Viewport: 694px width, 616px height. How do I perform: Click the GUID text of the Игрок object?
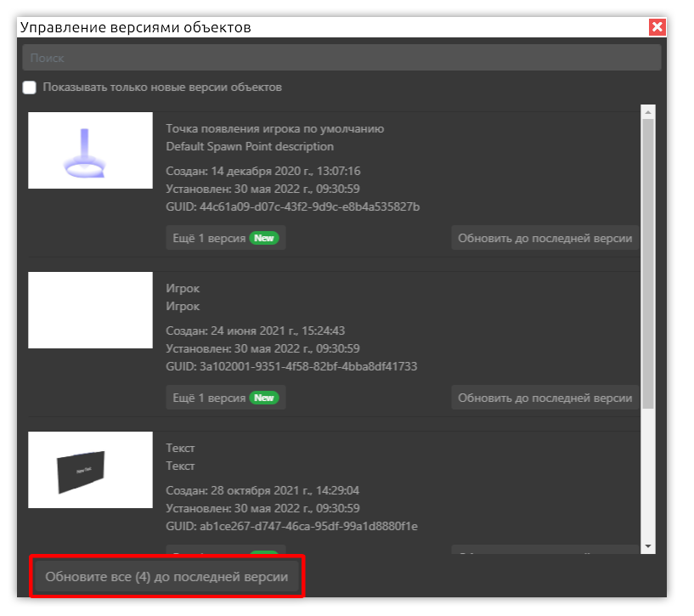pos(291,366)
